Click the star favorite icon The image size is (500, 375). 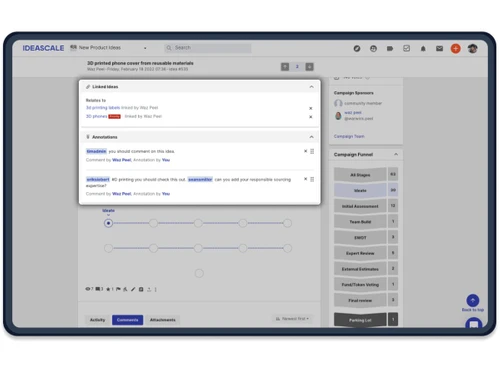click(108, 289)
